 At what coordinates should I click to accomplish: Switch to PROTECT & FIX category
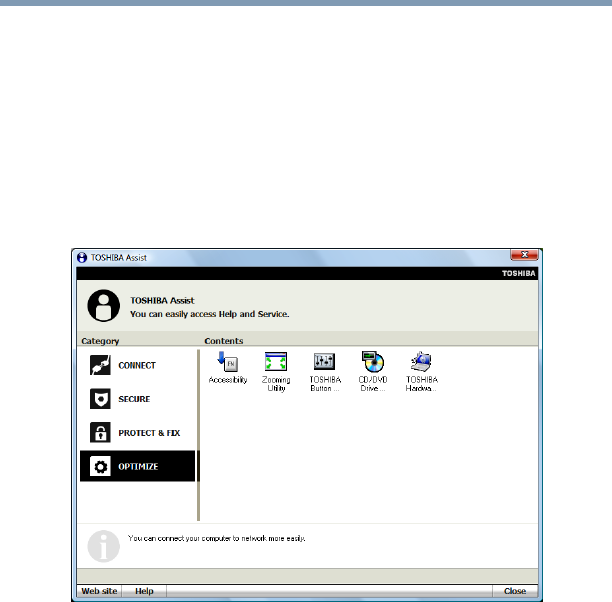click(137, 433)
